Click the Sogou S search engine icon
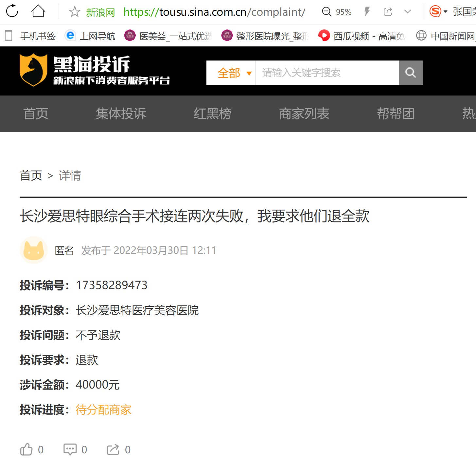This screenshot has width=476, height=470. (435, 11)
